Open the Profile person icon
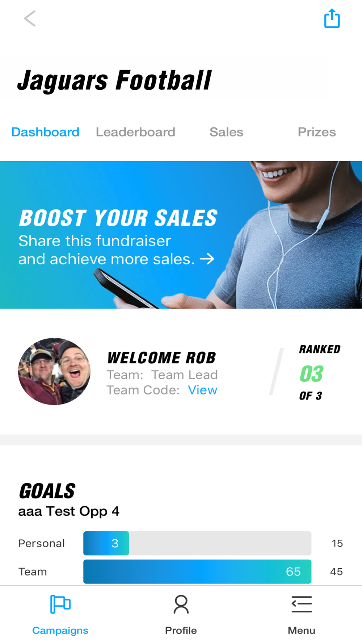The width and height of the screenshot is (362, 644). pos(181,604)
